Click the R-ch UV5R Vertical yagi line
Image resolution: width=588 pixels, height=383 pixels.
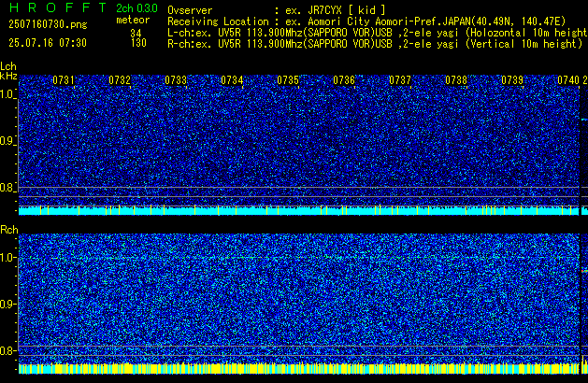click(375, 44)
